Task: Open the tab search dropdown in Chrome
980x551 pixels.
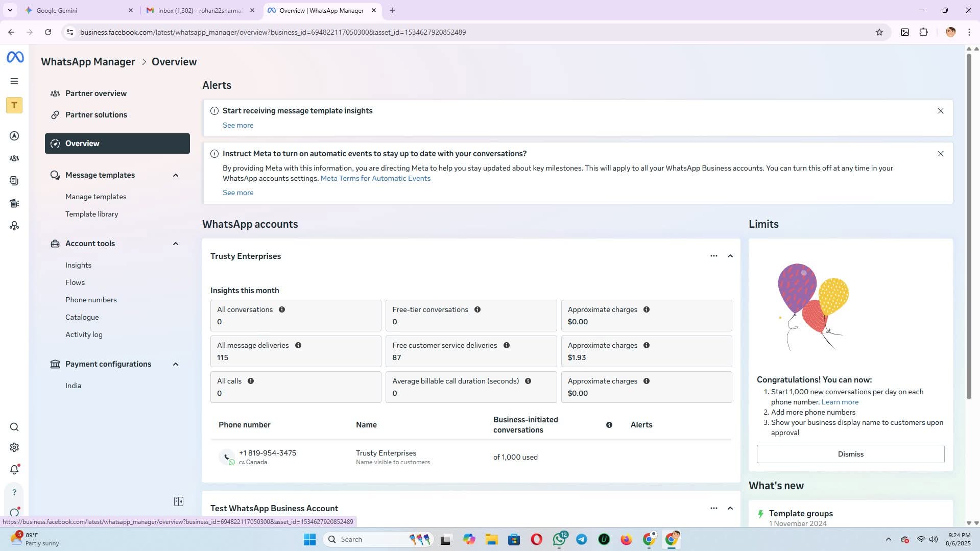Action: tap(10, 10)
